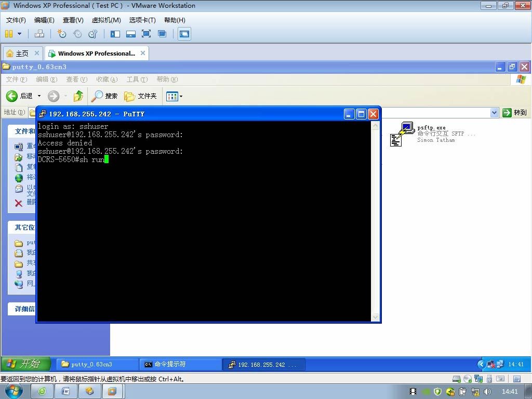This screenshot has width=532, height=399.
Task: Click host security shield tray icon
Action: tap(437, 392)
